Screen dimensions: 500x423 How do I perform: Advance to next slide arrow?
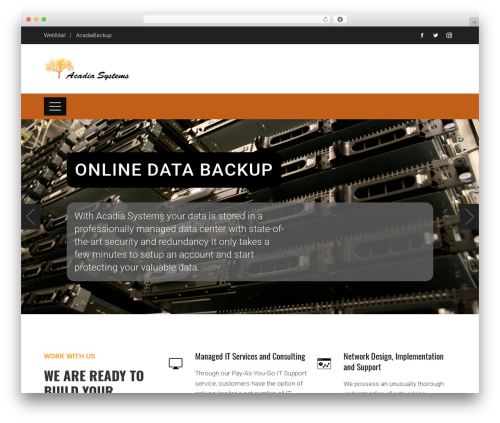click(469, 217)
